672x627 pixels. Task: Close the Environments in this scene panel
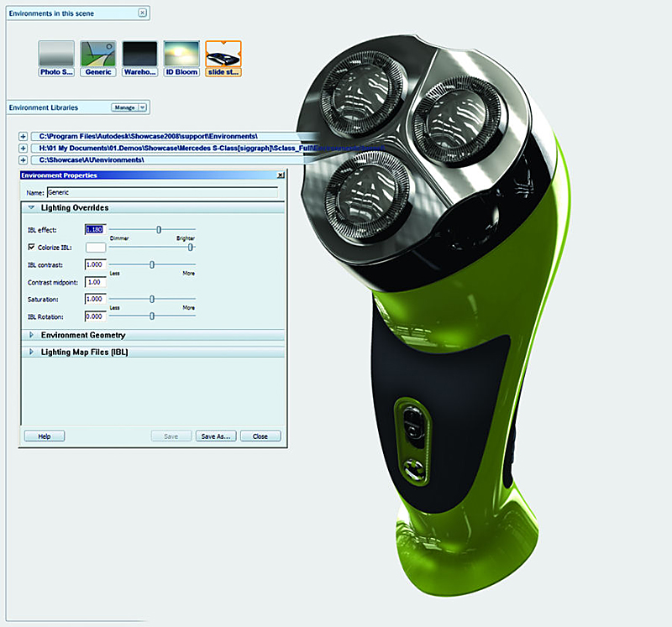(142, 13)
